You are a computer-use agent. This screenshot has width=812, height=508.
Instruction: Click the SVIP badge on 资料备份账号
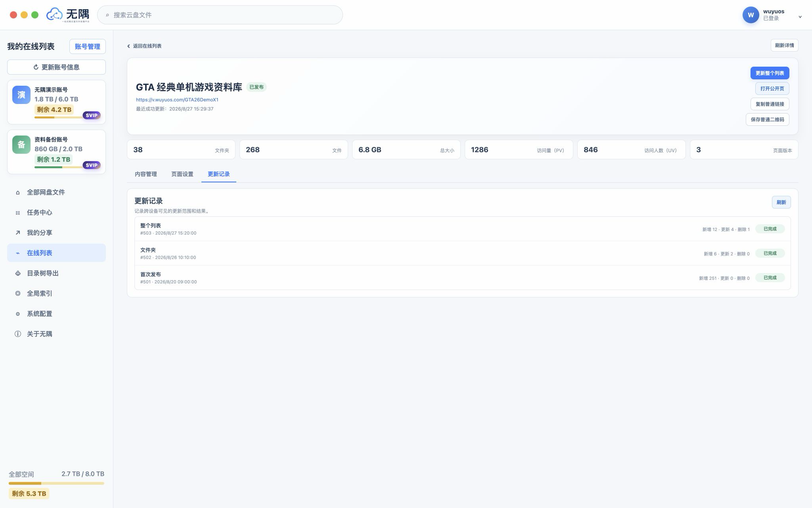click(x=92, y=165)
